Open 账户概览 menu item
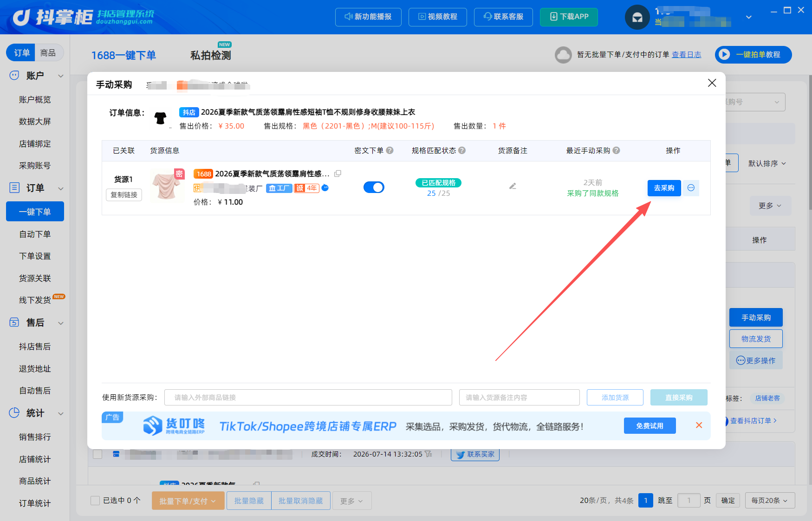 [x=35, y=100]
